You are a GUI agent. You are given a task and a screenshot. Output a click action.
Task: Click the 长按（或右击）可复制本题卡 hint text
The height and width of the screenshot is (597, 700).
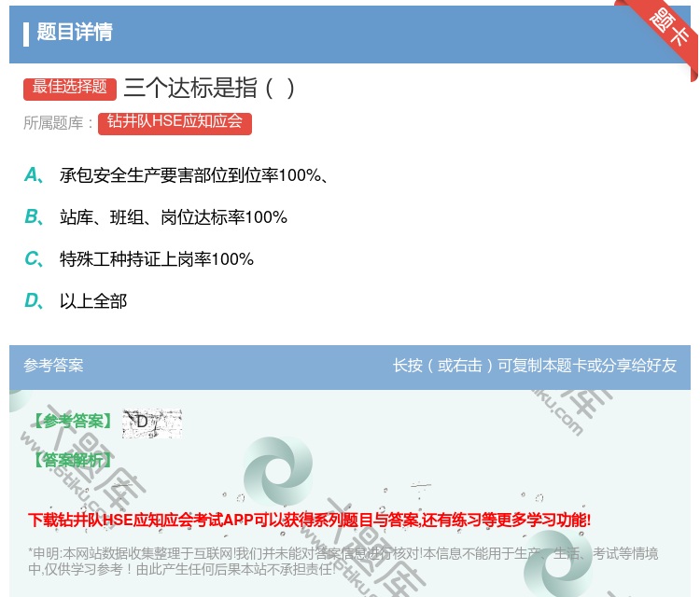click(535, 366)
